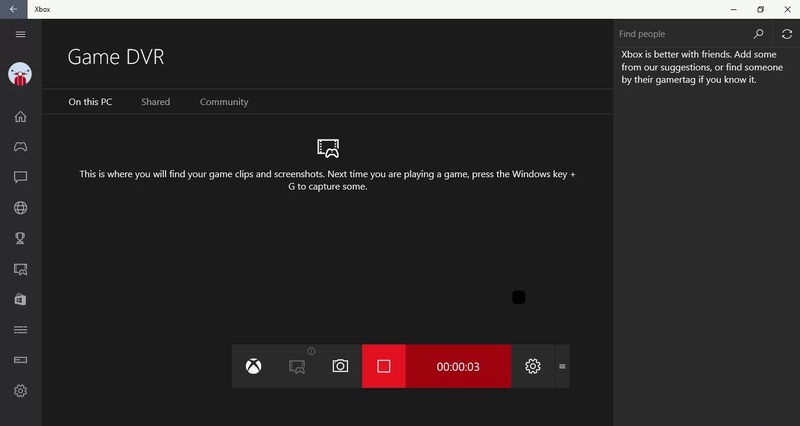The width and height of the screenshot is (800, 426).
Task: Stop the recording with red square button
Action: pos(383,366)
